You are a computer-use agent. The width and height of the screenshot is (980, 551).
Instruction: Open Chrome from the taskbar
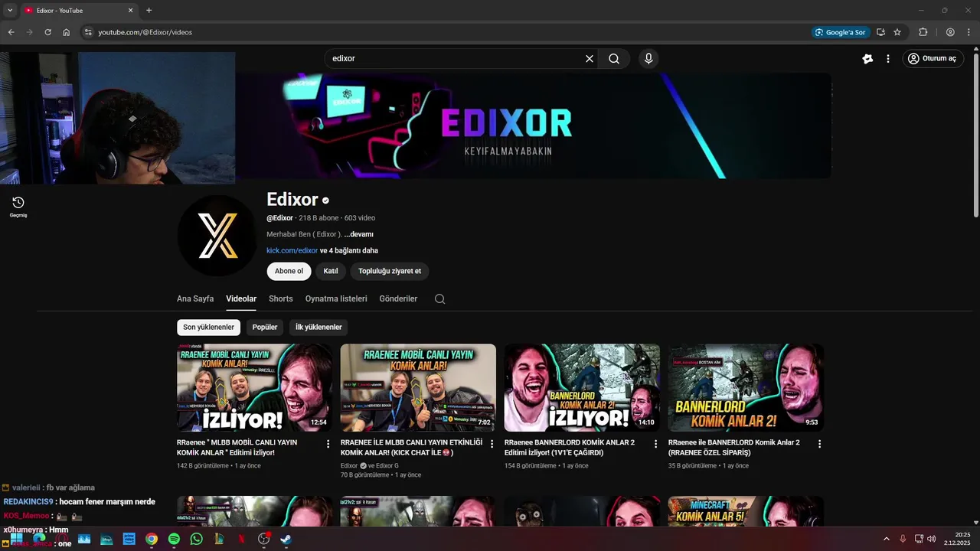[x=152, y=539]
